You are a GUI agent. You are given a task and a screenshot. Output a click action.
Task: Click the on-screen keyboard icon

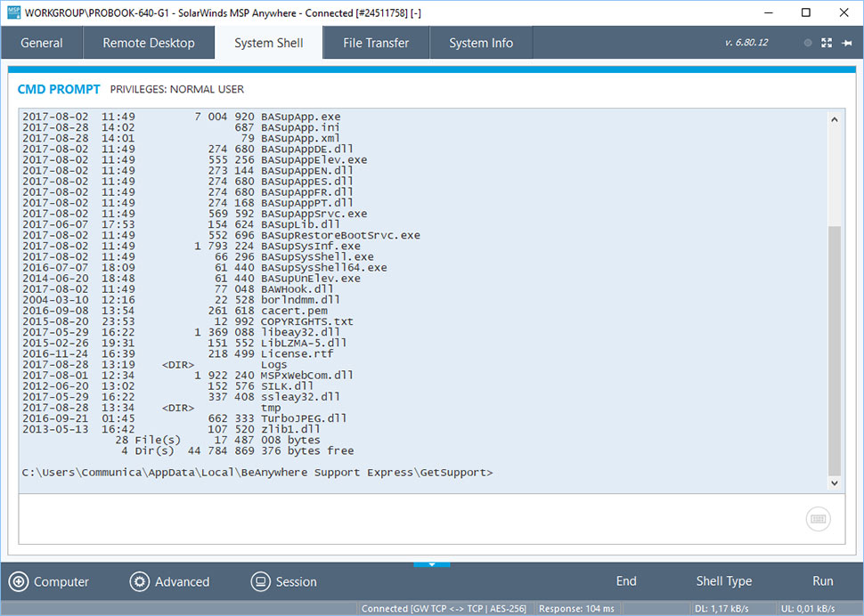click(819, 519)
